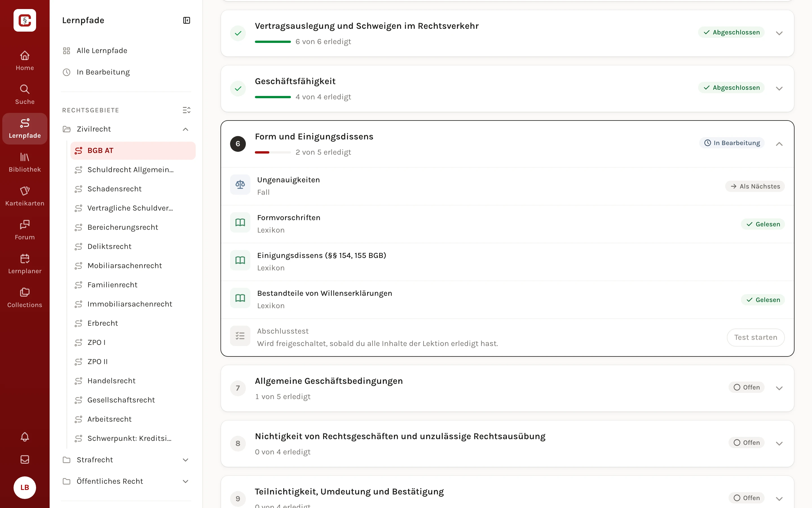Viewport: 812px width, 508px height.
Task: Open the Home section in sidebar
Action: 25,60
